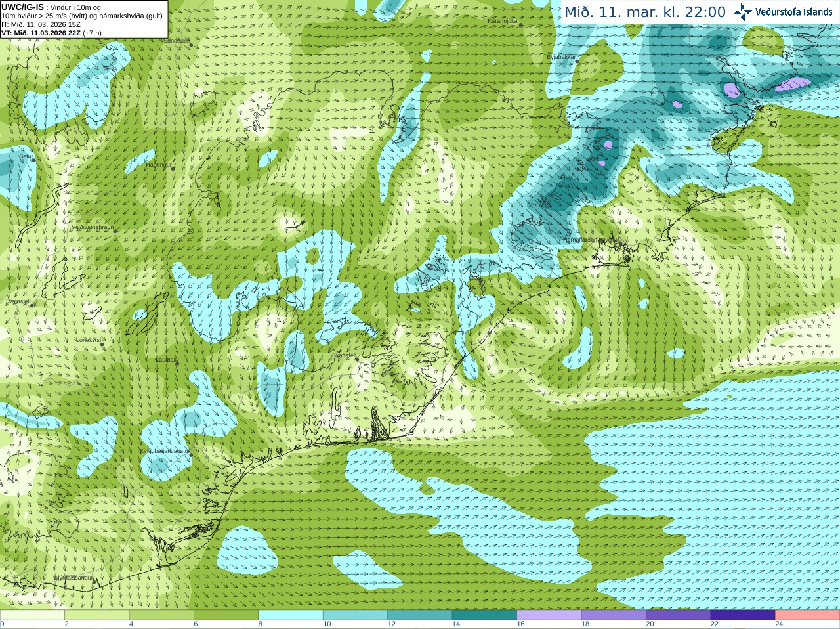Click the Hornafjarðarflugvöllur station label
840x629 pixels.
click(x=590, y=240)
